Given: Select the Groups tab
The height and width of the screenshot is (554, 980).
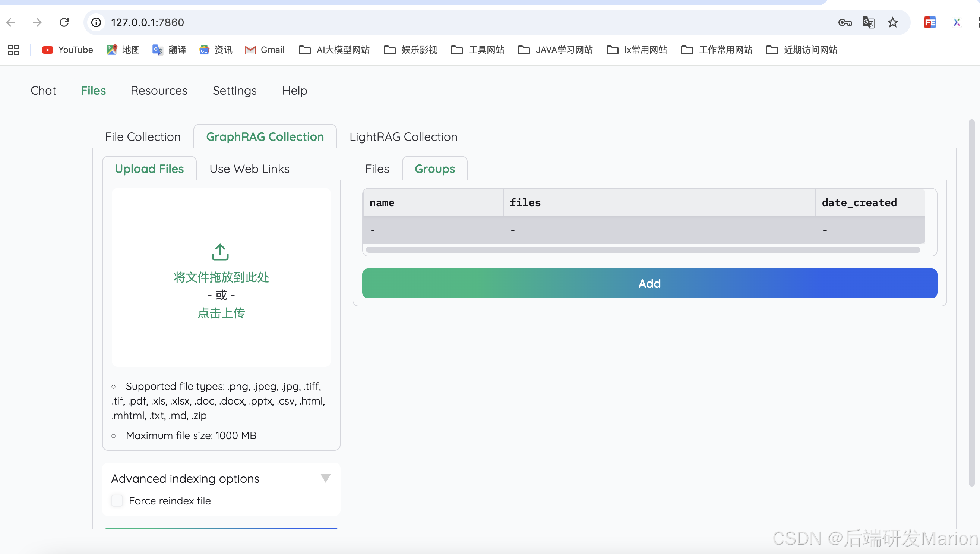Looking at the screenshot, I should click(435, 169).
